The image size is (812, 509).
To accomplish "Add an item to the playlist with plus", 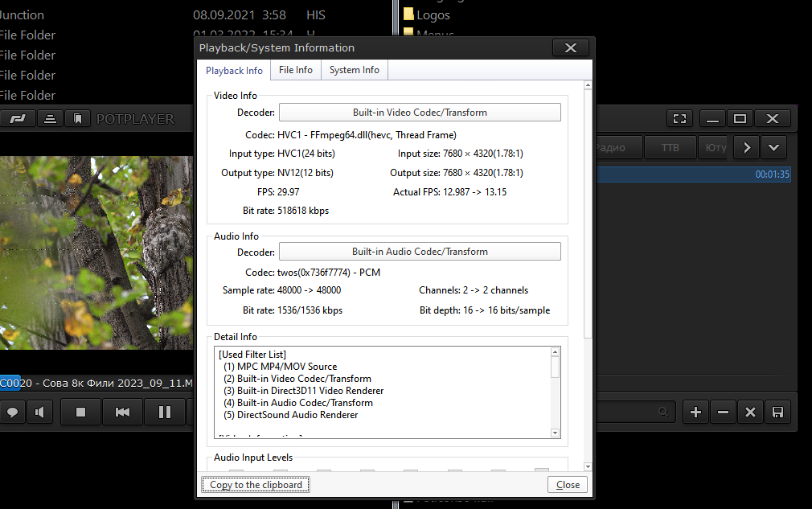I will (696, 413).
